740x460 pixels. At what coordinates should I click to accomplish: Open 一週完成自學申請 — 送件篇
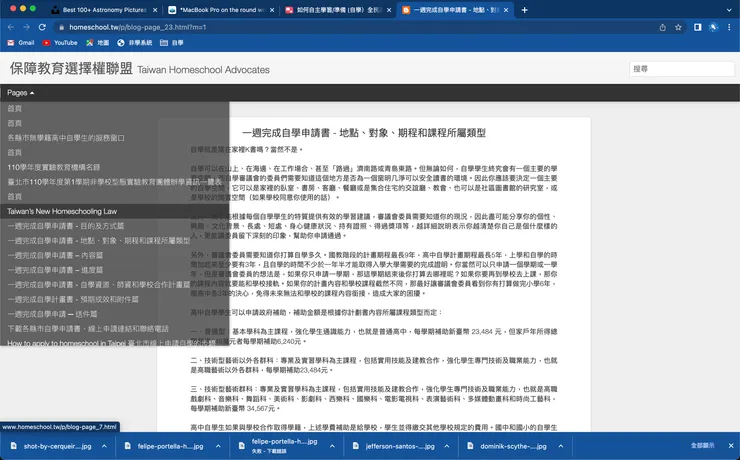click(52, 314)
